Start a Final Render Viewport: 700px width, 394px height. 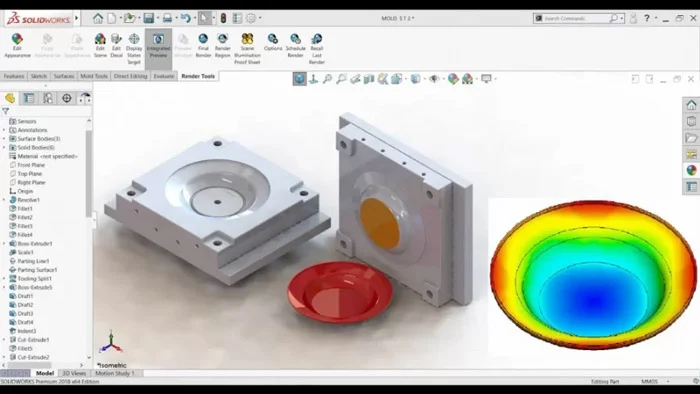tap(203, 45)
